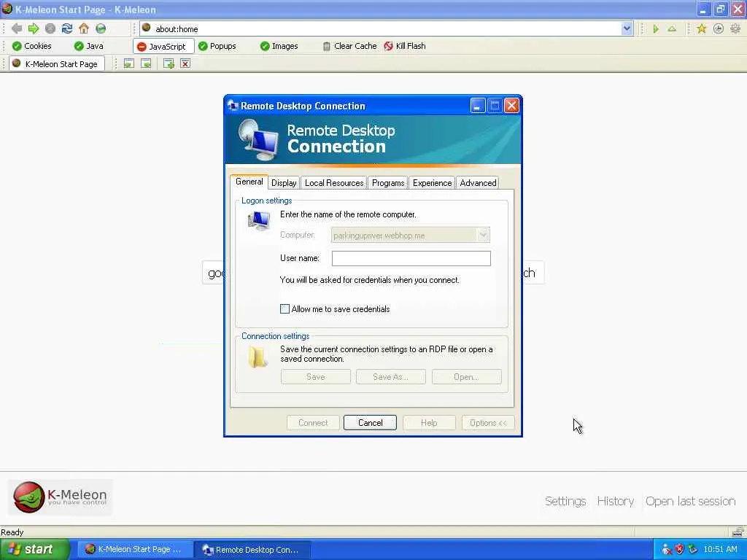The height and width of the screenshot is (560, 747).
Task: Select the General tab
Action: [249, 182]
